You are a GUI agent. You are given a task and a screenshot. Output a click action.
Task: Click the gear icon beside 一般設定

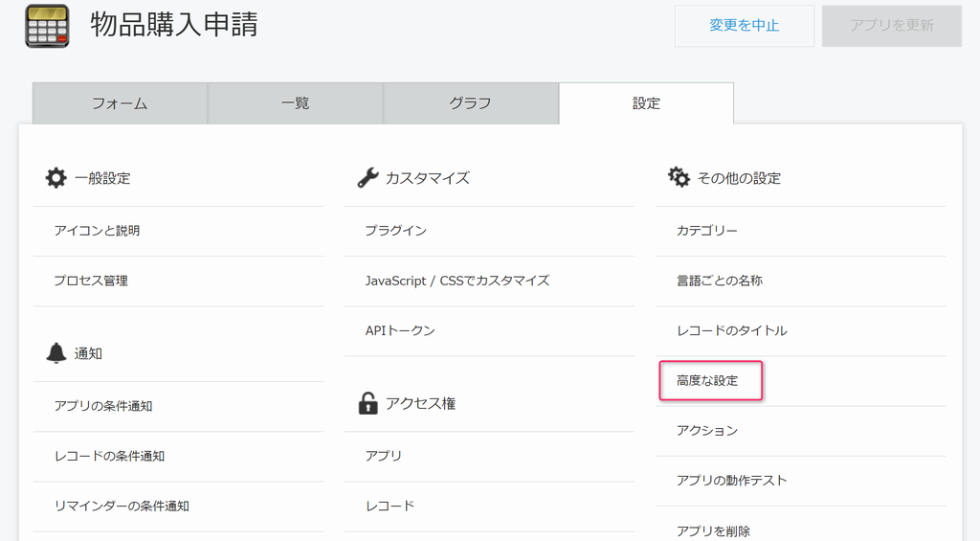[56, 178]
